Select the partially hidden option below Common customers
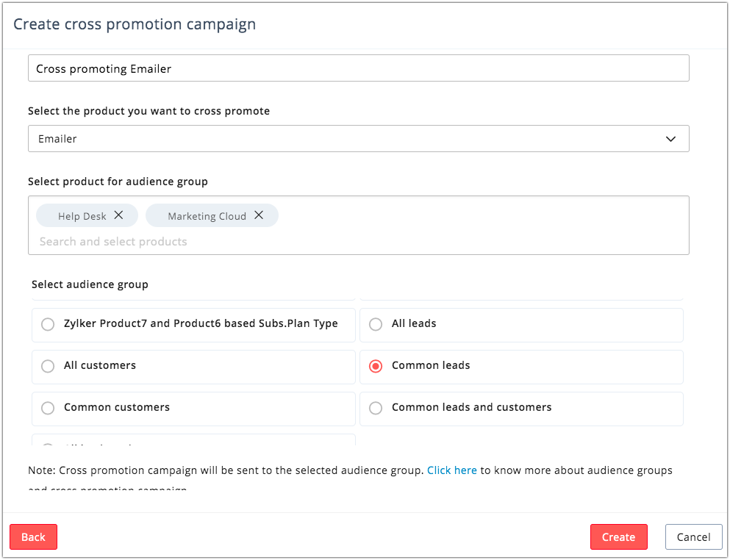This screenshot has height=560, width=730. point(48,445)
